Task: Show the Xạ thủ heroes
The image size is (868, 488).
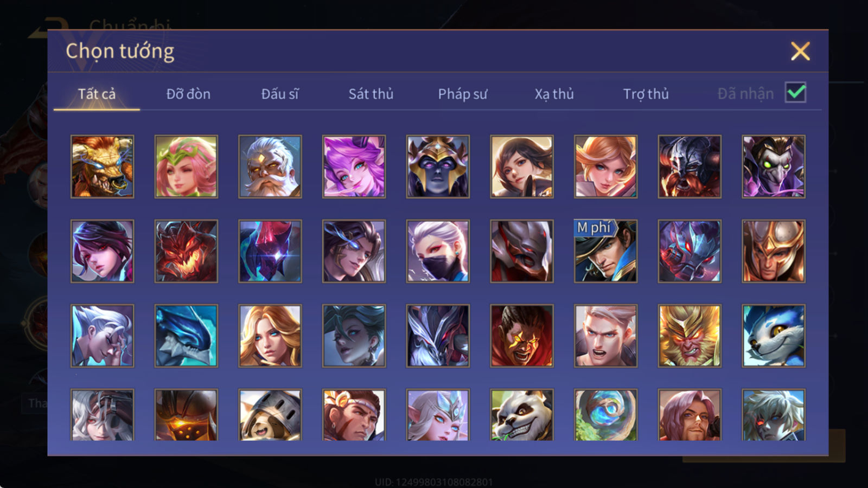Action: [x=554, y=94]
